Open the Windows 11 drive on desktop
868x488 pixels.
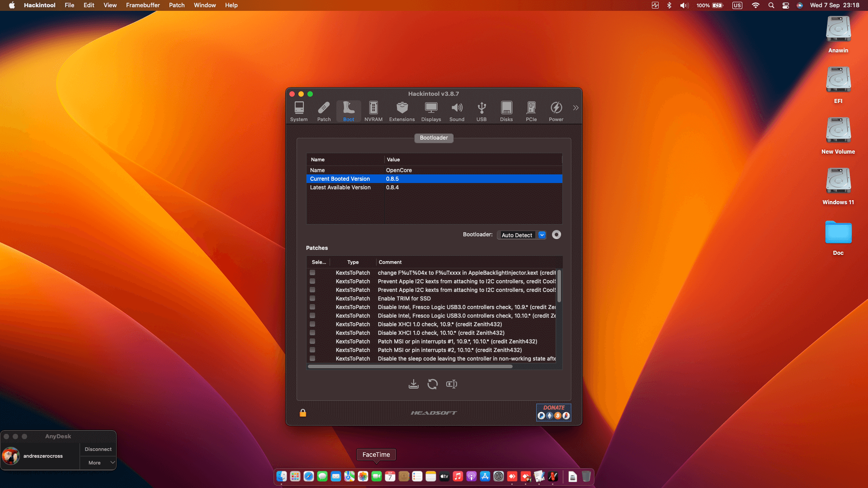tap(838, 187)
